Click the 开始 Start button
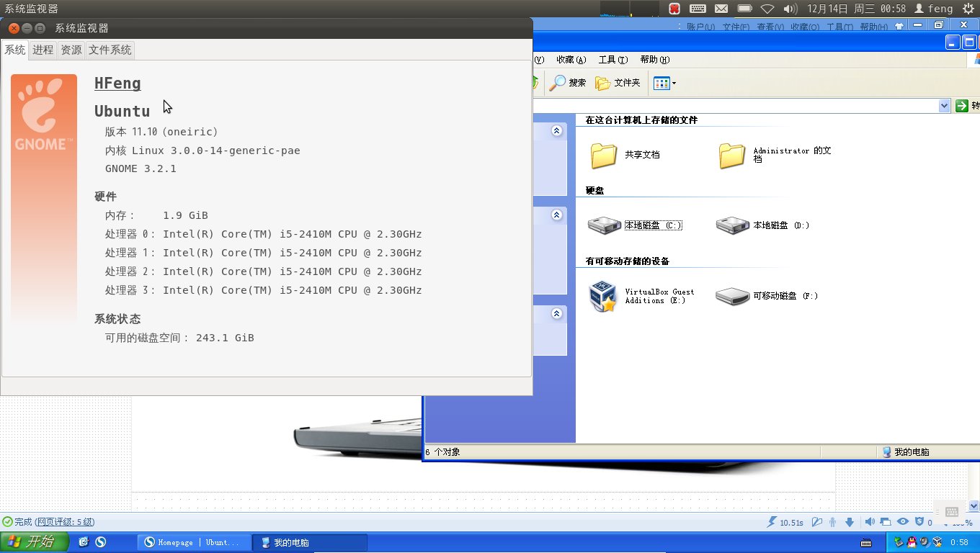This screenshot has width=980, height=553. (35, 542)
